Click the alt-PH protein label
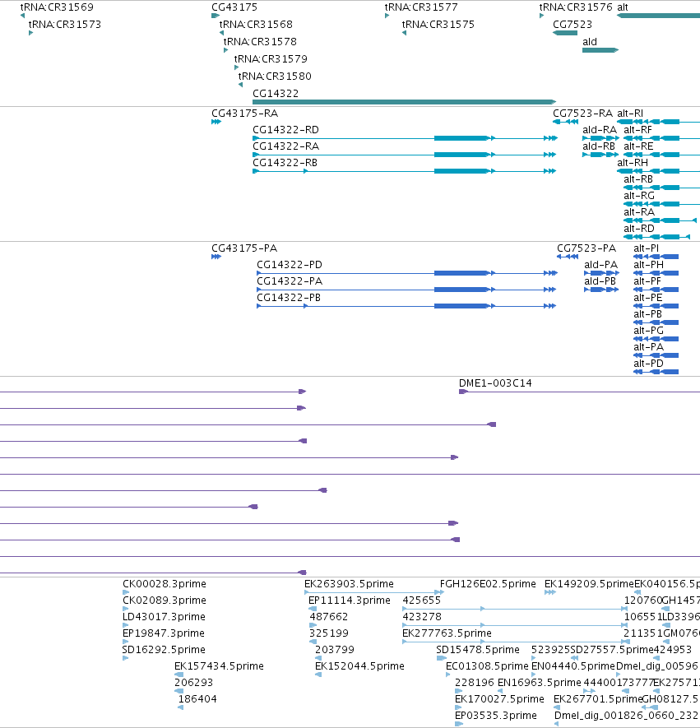 [648, 265]
